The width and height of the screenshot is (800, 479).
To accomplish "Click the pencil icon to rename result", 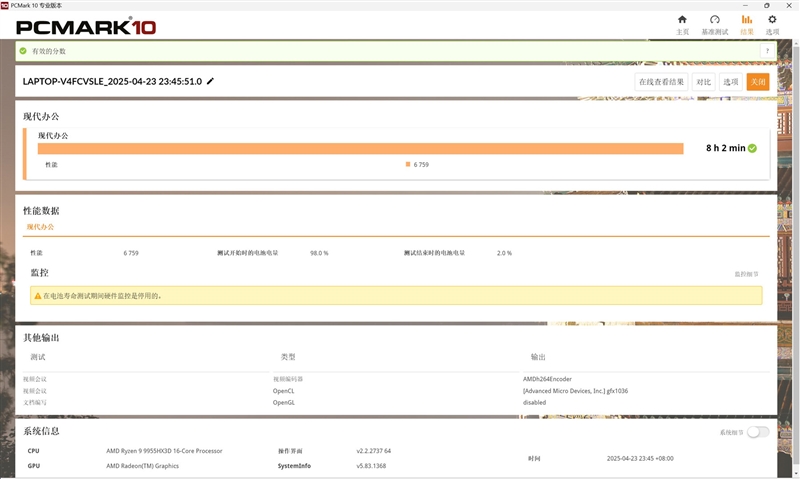I will click(x=210, y=81).
